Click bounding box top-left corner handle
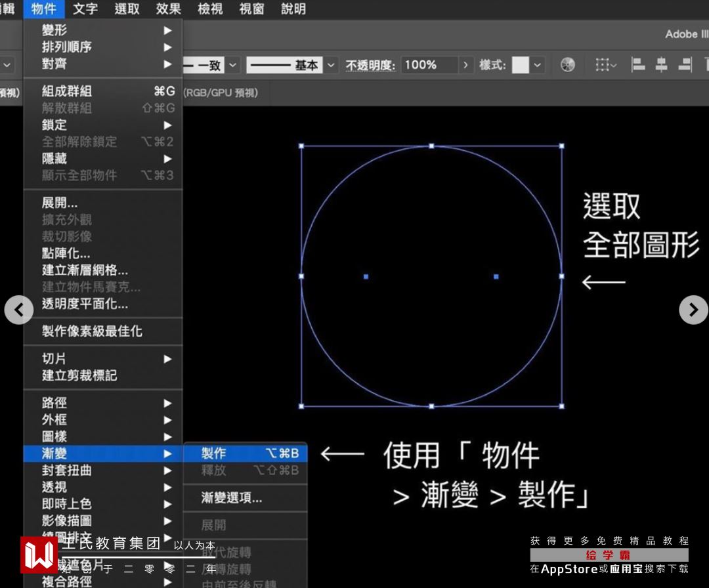The image size is (709, 588). point(301,146)
